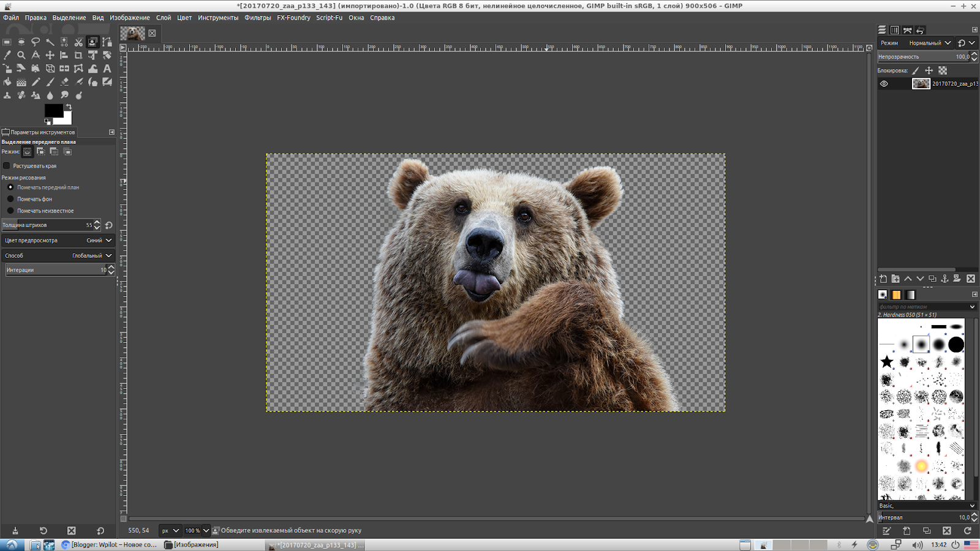Screen dimensions: 980x551
Task: Open the Gradients tab in brushes dock
Action: [910, 294]
